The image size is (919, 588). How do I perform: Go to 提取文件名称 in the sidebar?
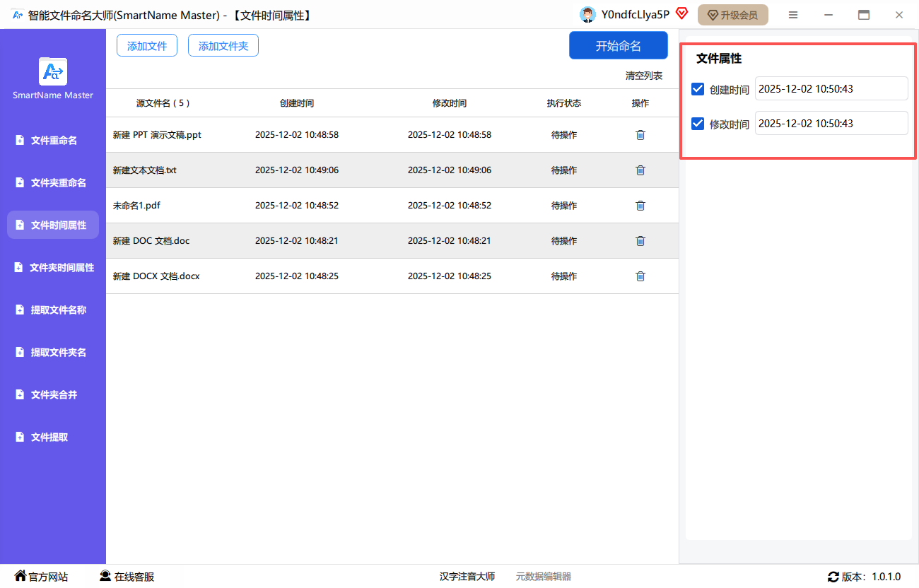pos(53,310)
